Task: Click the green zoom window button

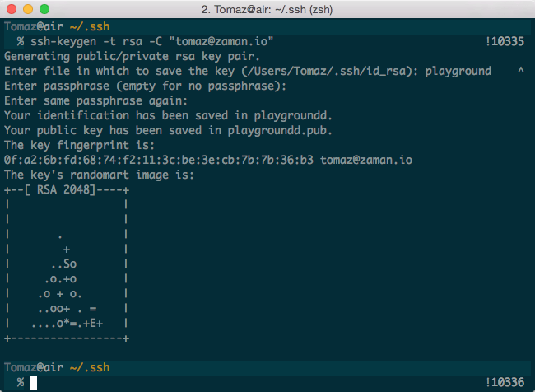Action: click(44, 9)
